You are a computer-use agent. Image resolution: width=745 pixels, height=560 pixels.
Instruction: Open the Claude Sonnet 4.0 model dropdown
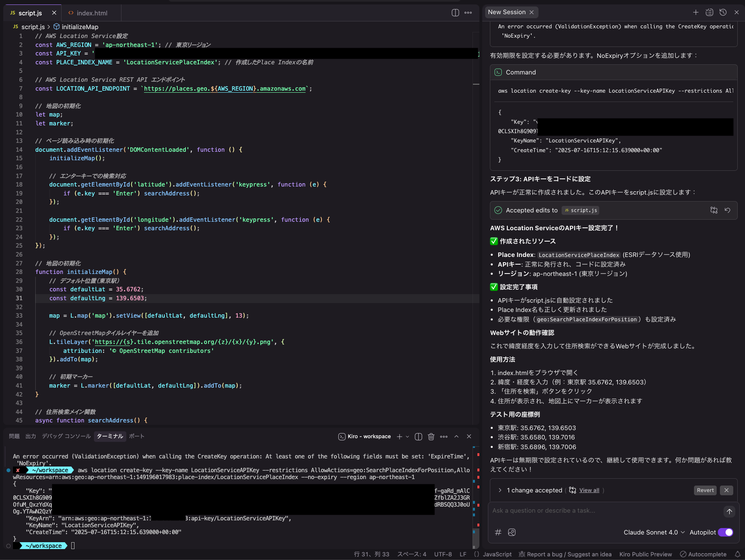point(654,532)
